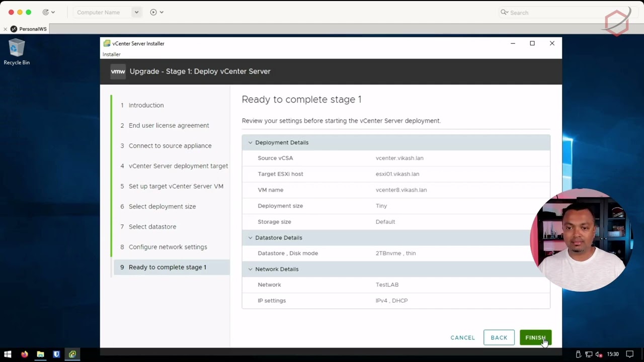Click the IPv4, DHCP value
The width and height of the screenshot is (644, 362).
coord(392,301)
